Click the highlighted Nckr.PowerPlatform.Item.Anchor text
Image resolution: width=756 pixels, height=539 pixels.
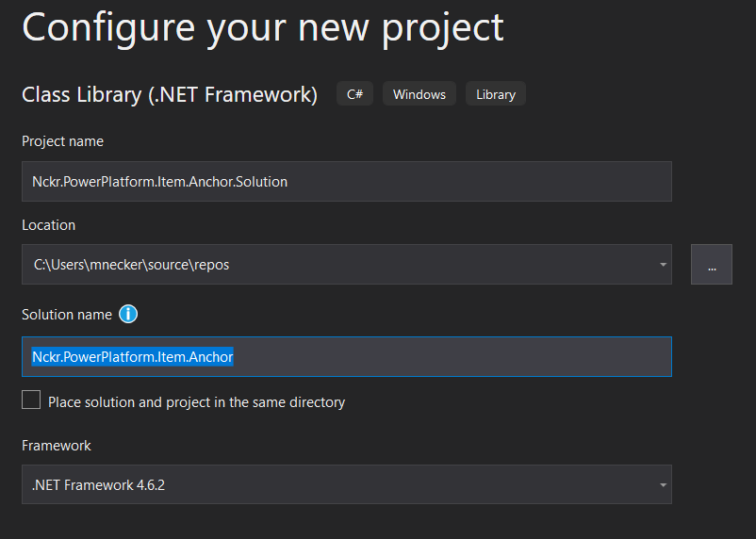(133, 357)
